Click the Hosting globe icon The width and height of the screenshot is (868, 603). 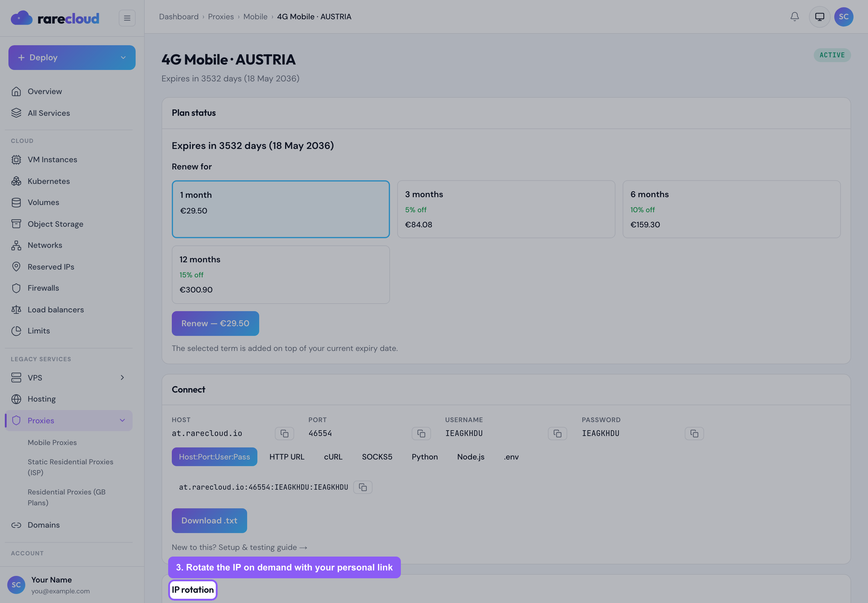[x=16, y=399]
